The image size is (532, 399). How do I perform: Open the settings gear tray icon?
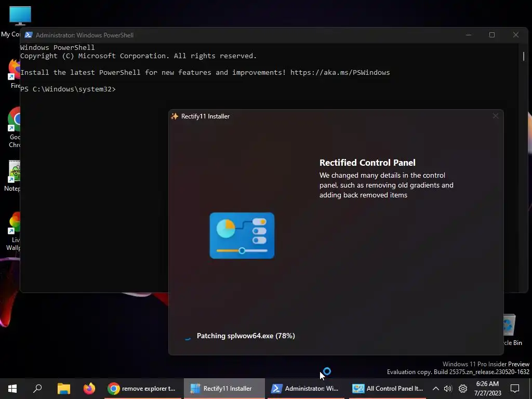[463, 389]
